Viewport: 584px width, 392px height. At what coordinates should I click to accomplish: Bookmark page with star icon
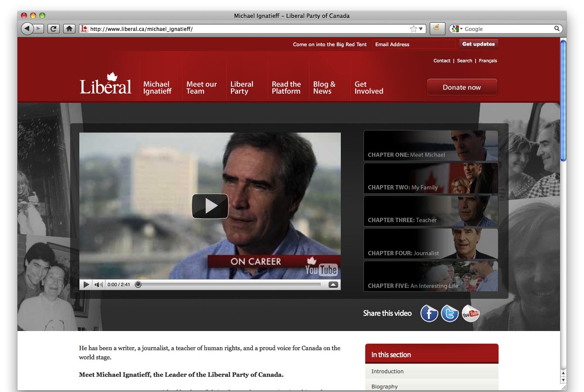[x=413, y=29]
